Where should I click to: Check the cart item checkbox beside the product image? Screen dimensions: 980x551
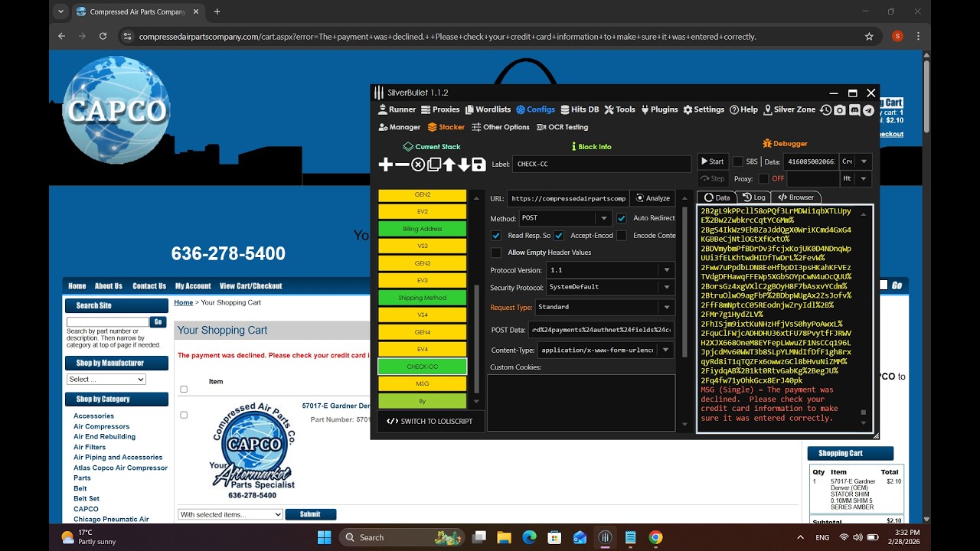tap(183, 415)
